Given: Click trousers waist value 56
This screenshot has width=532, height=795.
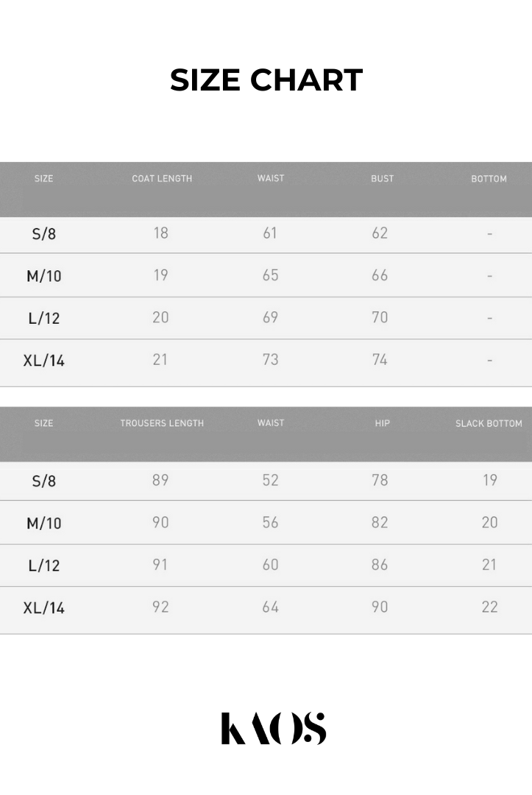Looking at the screenshot, I should click(x=270, y=523).
